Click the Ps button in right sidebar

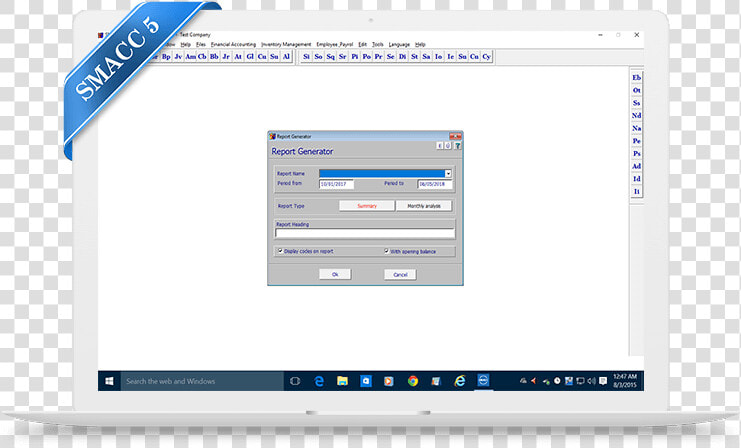coord(637,154)
